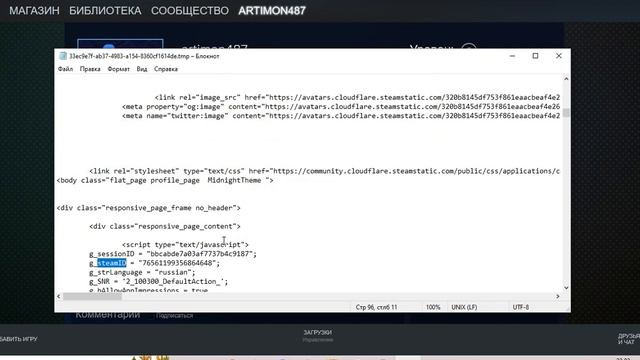Click the horizontal scrollbar left arrow
This screenshot has height=360, width=640.
58,296
